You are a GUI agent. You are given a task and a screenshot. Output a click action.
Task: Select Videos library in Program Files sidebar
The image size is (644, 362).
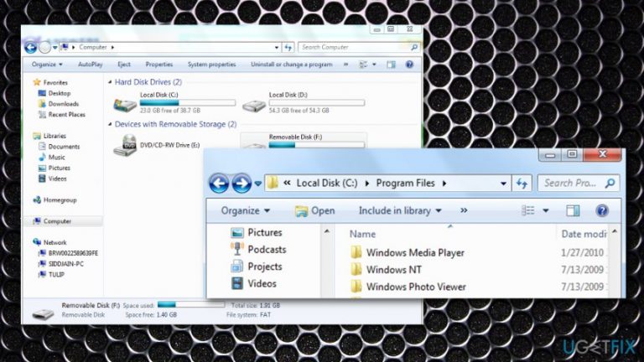(x=253, y=283)
